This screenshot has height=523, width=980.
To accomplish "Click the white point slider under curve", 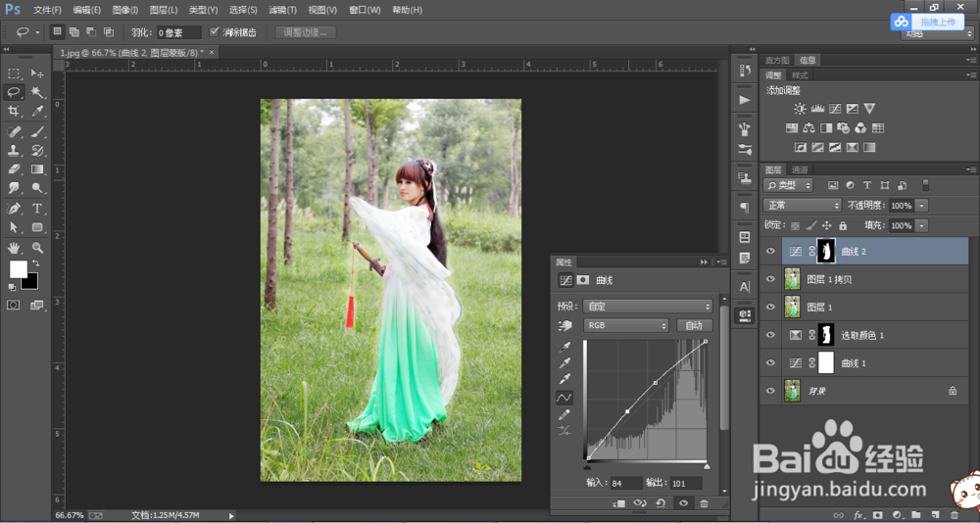I will [x=707, y=466].
